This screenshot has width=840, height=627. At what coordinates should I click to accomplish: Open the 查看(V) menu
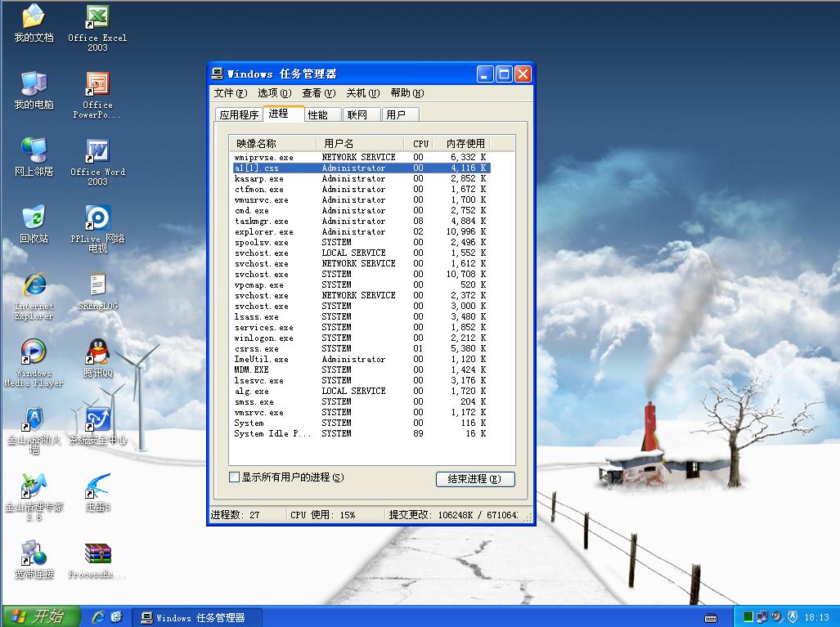coord(319,93)
